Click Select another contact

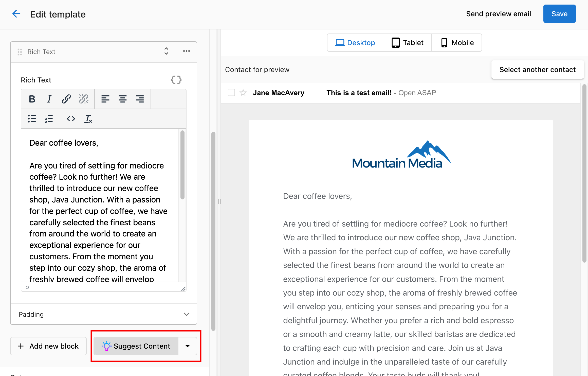537,70
